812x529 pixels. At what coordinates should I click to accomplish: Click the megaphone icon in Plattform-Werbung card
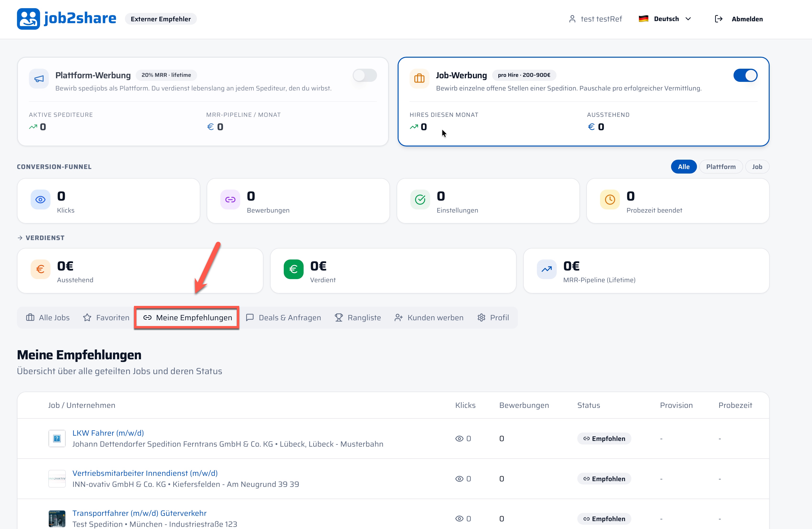tap(39, 79)
